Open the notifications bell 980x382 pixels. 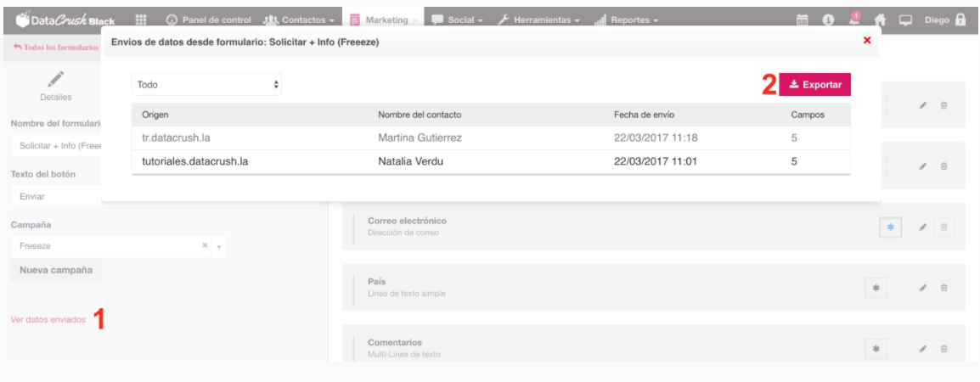[x=855, y=20]
